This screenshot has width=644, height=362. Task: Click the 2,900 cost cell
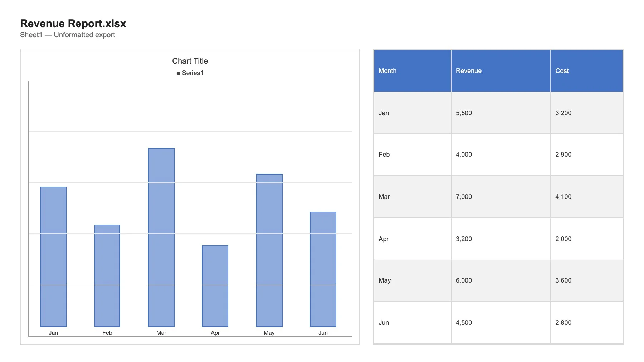click(x=587, y=155)
